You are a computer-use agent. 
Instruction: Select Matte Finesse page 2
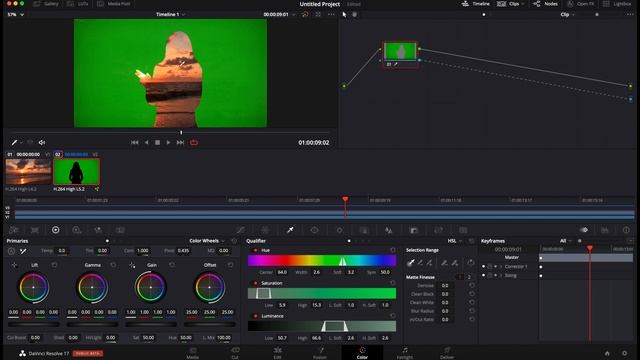pos(469,277)
